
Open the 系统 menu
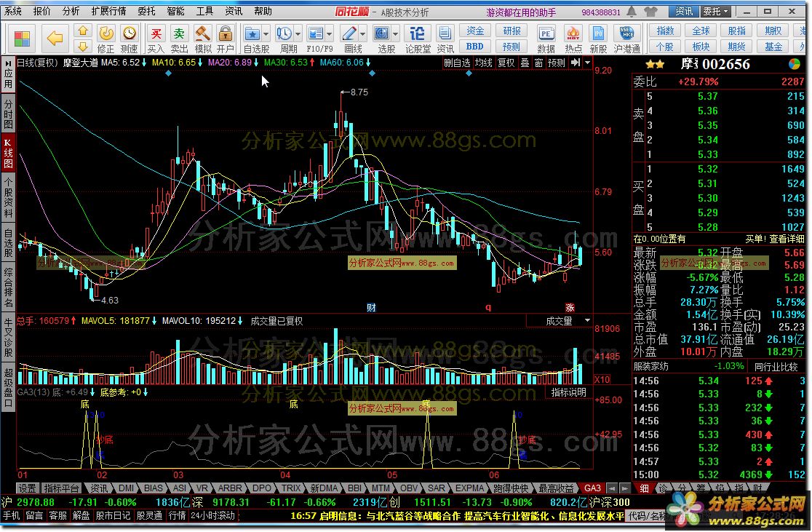13,11
